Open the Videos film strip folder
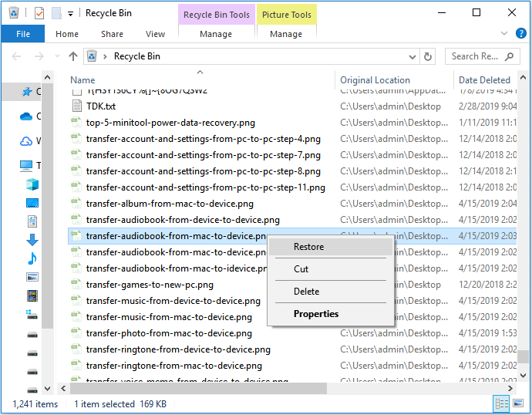Viewport: 532px width, 415px height. pos(32,295)
